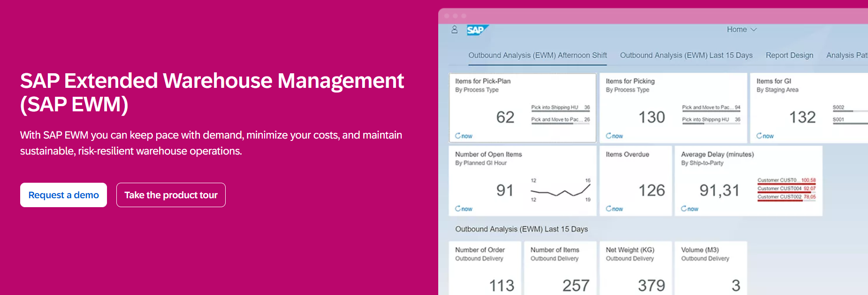Screen dimensions: 868x295
Task: Click 'Pick and Move to Pac... 26' row
Action: [560, 120]
